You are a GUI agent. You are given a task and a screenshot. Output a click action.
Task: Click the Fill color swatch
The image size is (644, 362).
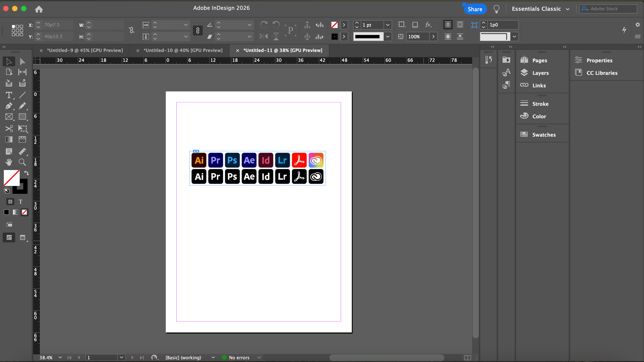click(x=11, y=178)
